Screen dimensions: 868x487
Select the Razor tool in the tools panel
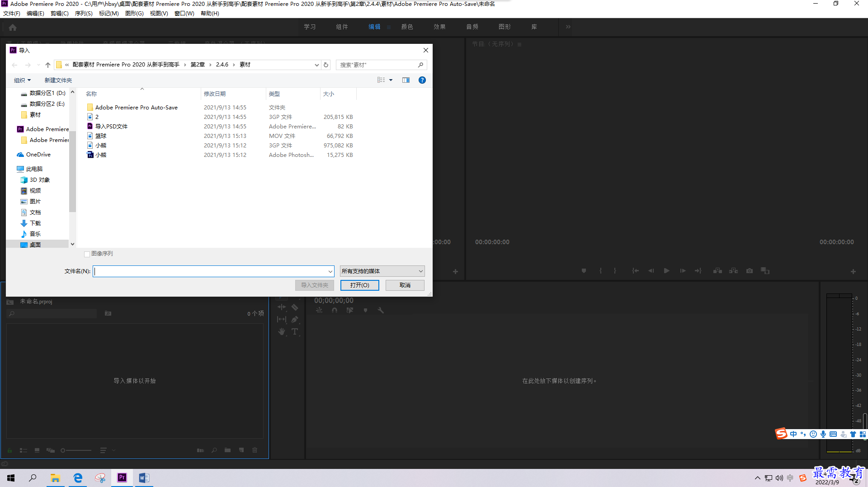click(x=295, y=307)
